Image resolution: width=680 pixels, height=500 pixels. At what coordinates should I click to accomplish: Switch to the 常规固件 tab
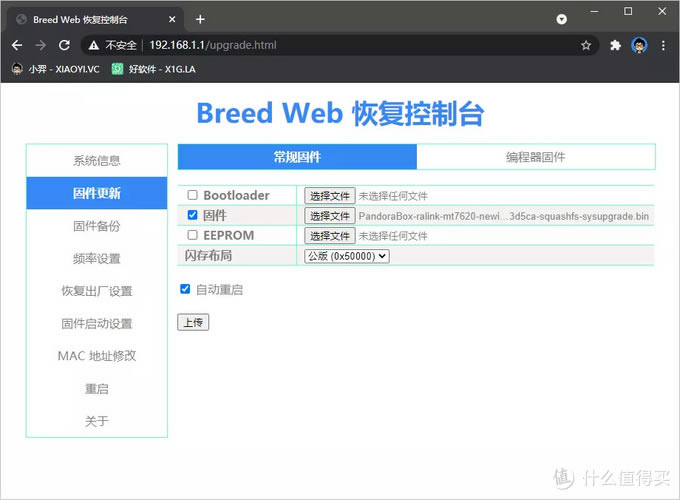(x=297, y=157)
